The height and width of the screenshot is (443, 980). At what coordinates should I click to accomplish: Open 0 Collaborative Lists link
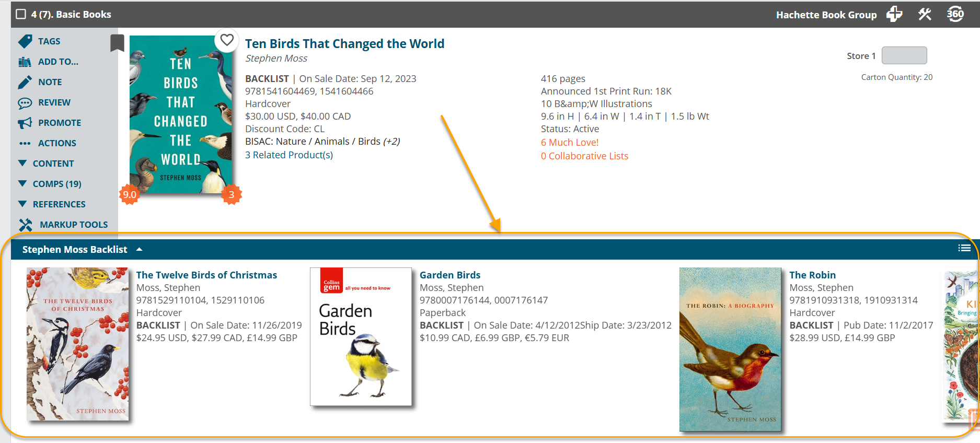click(584, 156)
